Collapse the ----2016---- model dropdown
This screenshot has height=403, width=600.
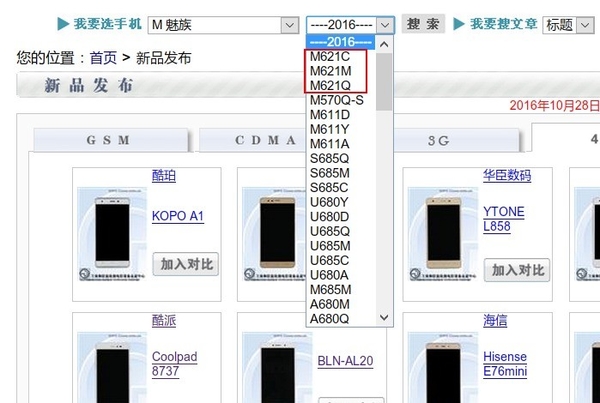[350, 25]
